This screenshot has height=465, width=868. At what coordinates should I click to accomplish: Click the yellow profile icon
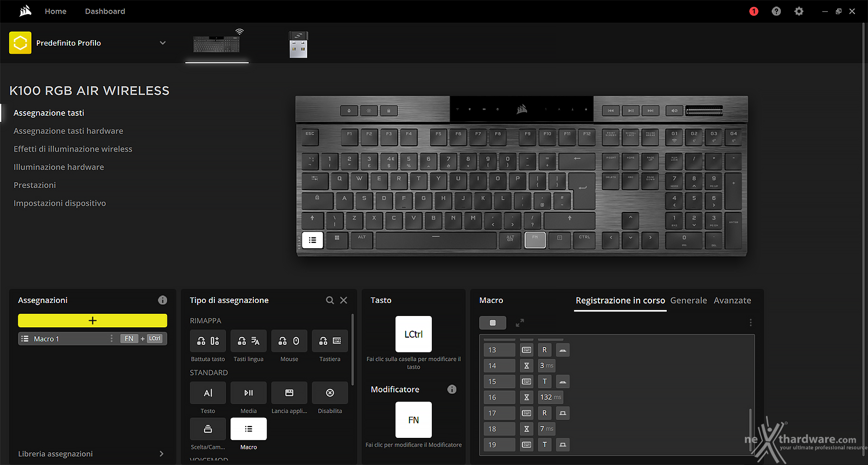point(20,43)
